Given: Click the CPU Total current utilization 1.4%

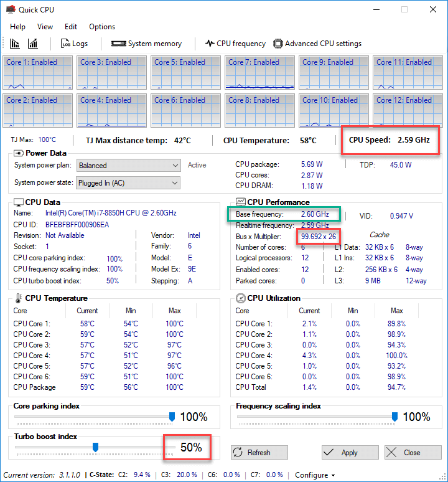Looking at the screenshot, I should click(x=309, y=387).
